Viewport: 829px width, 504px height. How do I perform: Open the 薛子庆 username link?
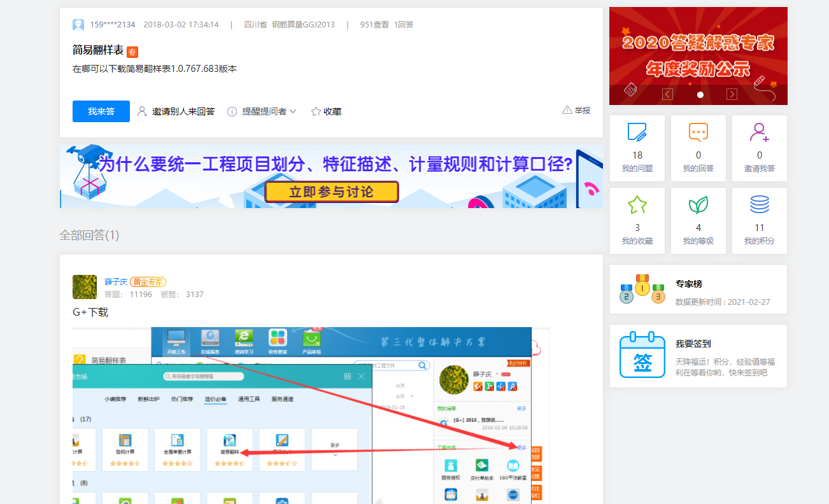116,282
